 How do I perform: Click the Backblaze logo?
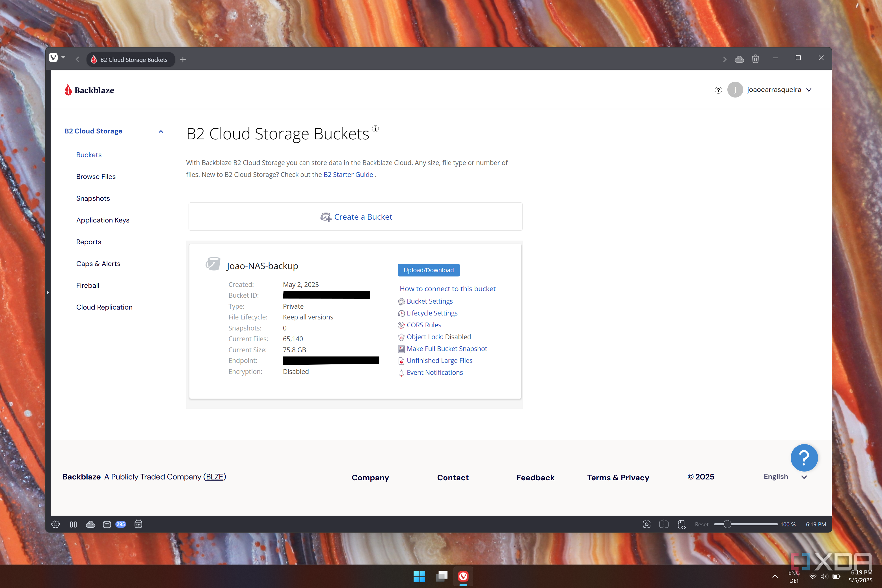click(x=89, y=90)
